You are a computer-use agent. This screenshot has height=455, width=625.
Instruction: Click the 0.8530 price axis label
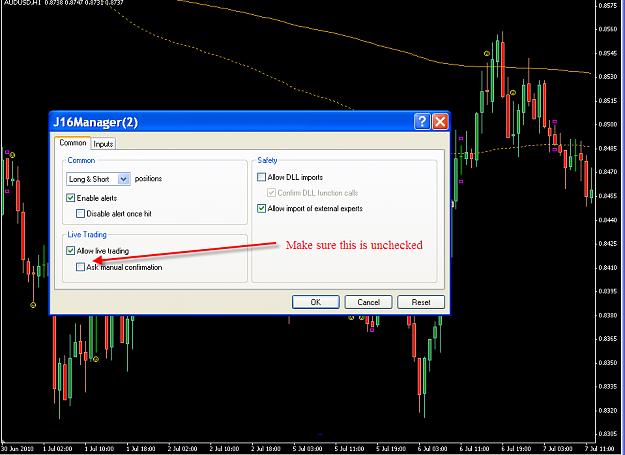click(608, 76)
